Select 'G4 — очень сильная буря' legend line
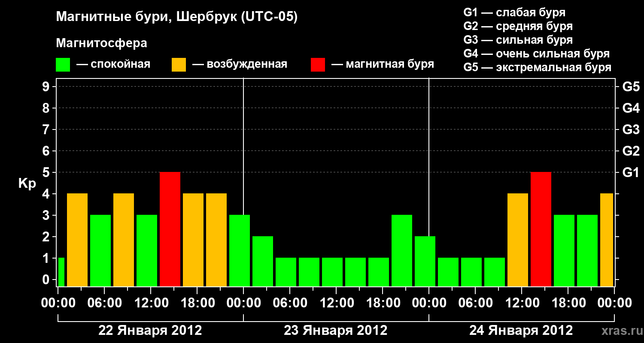Screen dimensions: 644x343 click(537, 54)
